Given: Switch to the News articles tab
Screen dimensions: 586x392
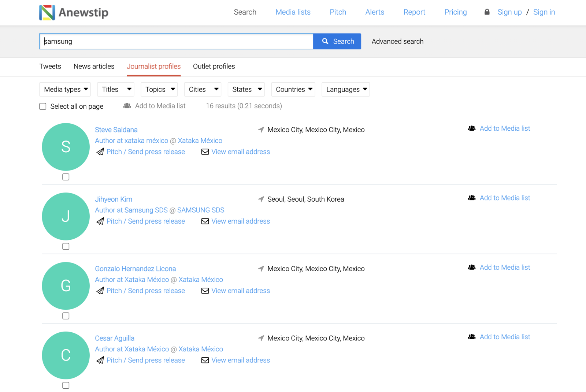Looking at the screenshot, I should 94,66.
